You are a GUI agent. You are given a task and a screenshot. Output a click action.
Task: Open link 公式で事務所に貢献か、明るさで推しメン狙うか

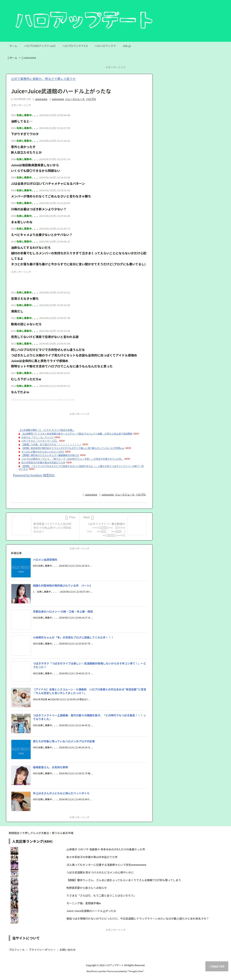(x=43, y=79)
